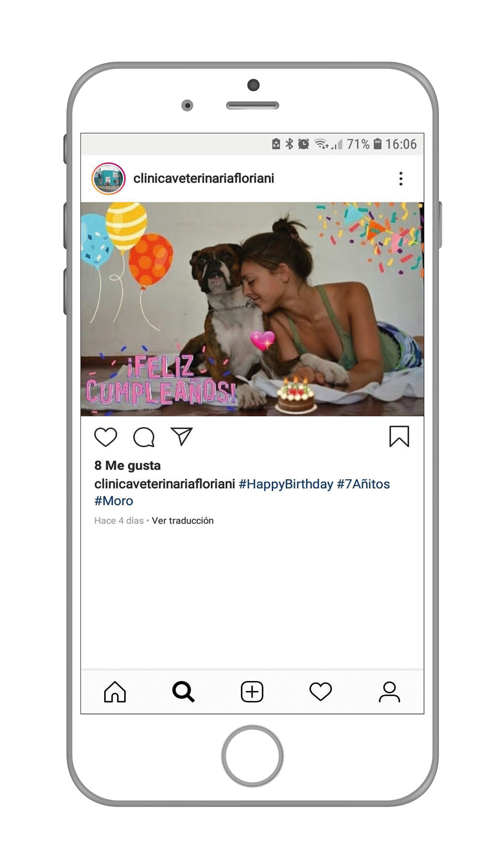Tap the #7Añitos hashtag
This screenshot has height=852, width=504.
coord(363,484)
